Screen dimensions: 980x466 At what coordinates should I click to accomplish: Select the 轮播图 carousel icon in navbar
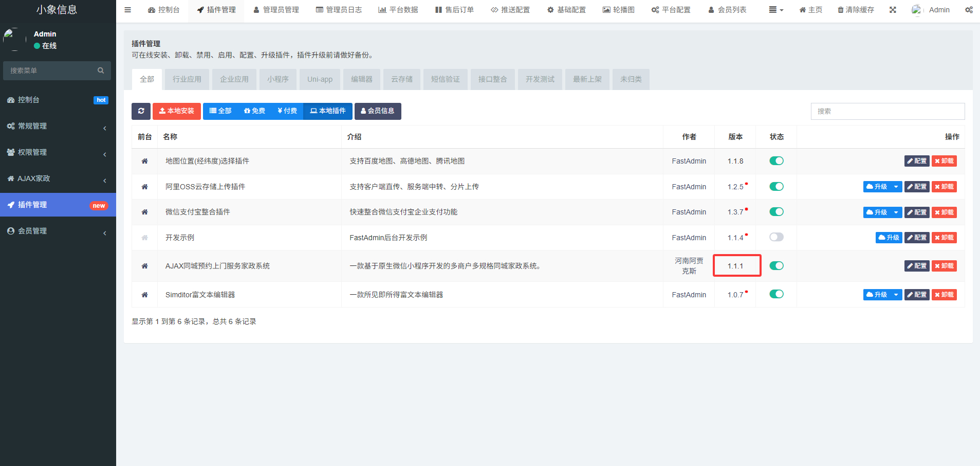[618, 9]
